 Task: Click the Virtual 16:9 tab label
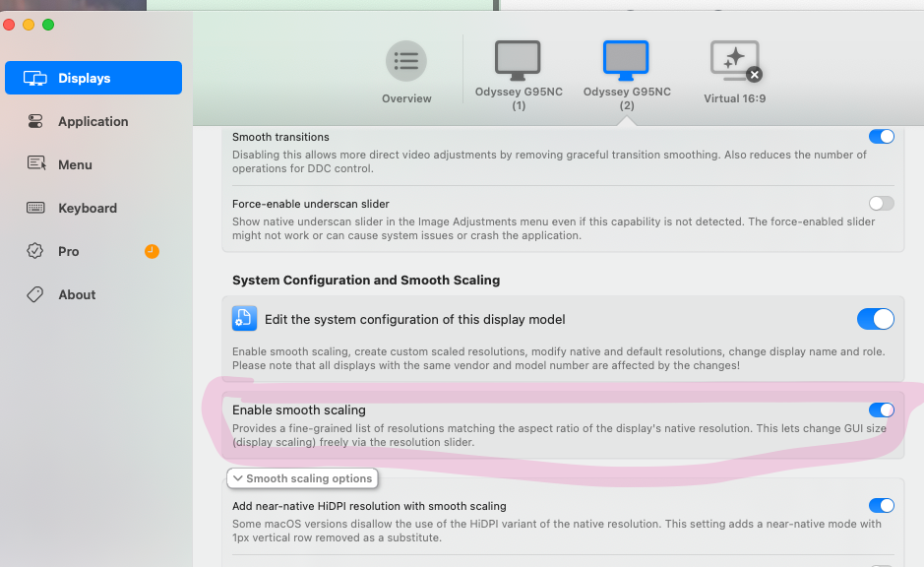(734, 98)
